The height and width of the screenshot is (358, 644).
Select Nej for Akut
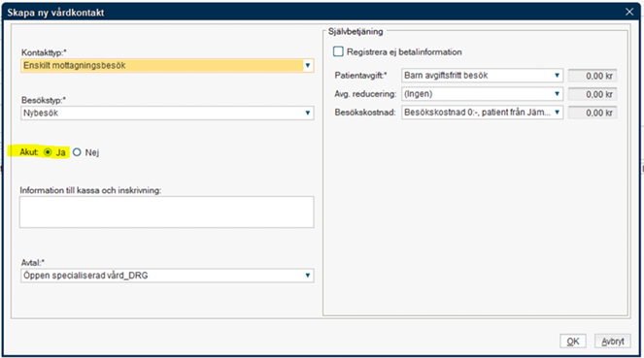pyautogui.click(x=77, y=152)
